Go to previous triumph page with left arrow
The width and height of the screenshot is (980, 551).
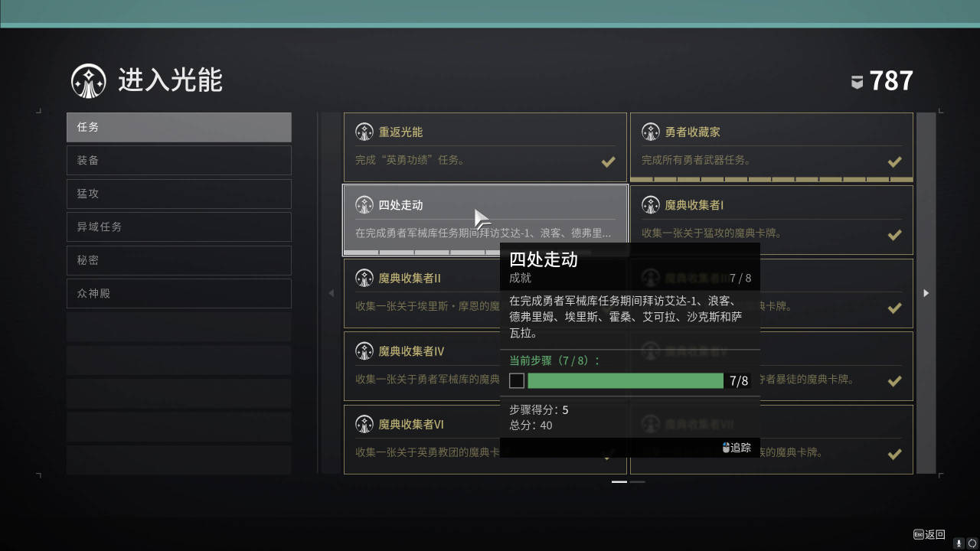331,293
